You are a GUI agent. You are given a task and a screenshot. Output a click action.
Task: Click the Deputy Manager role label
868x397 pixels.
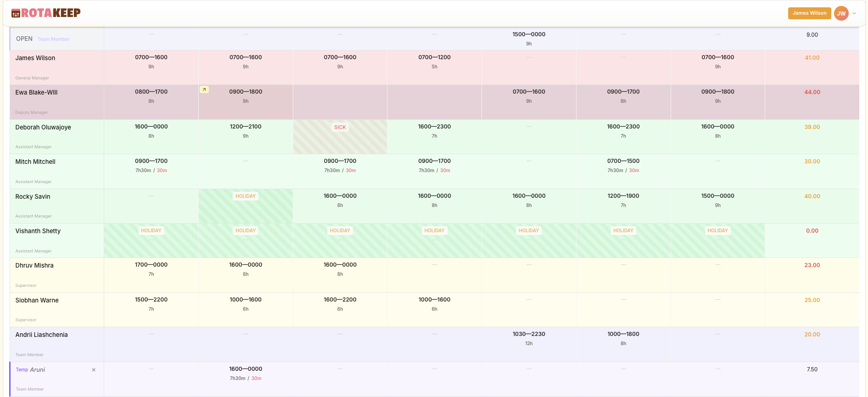32,112
